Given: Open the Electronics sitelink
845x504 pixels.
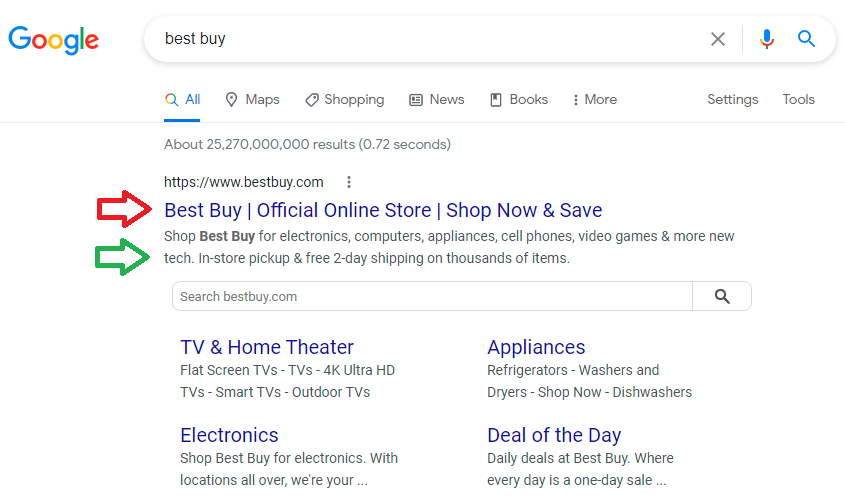Looking at the screenshot, I should pos(229,435).
